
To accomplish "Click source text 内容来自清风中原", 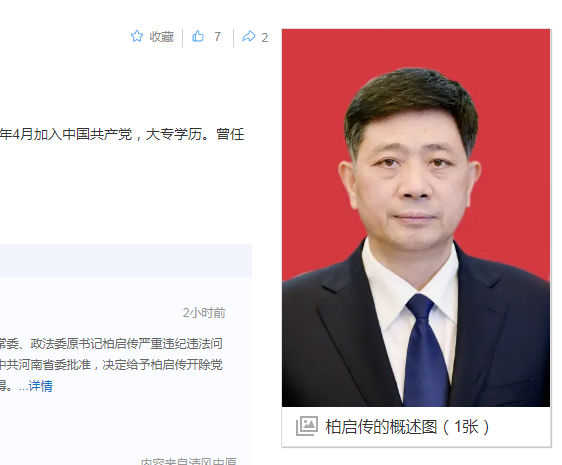I will click(x=189, y=461).
